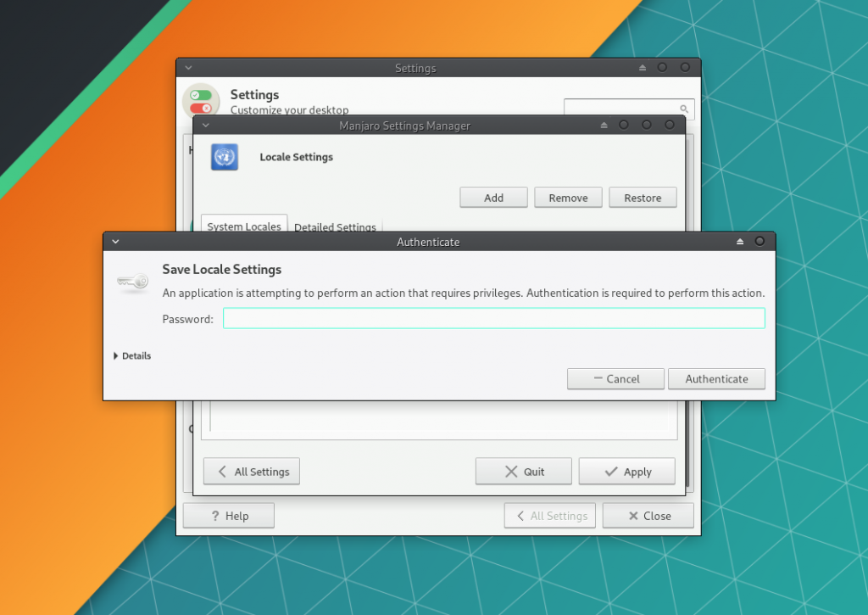The width and height of the screenshot is (868, 615).
Task: Open the Authenticate window menu chevron
Action: [x=115, y=242]
